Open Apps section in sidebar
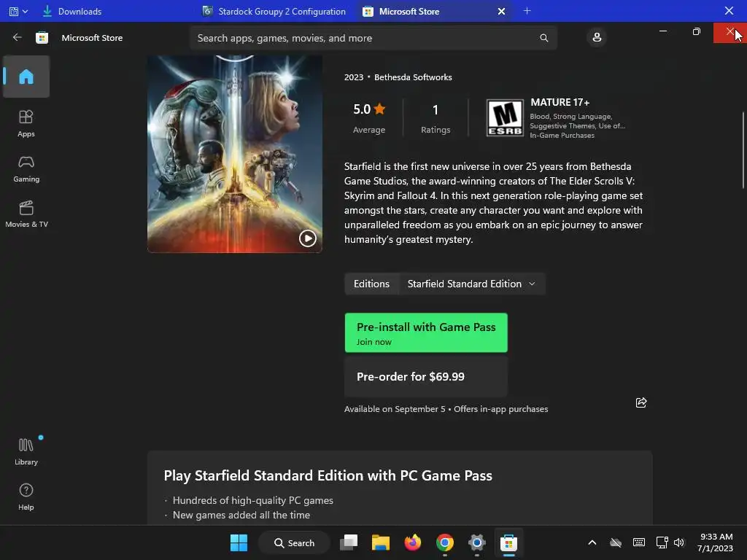This screenshot has width=747, height=560. [26, 124]
